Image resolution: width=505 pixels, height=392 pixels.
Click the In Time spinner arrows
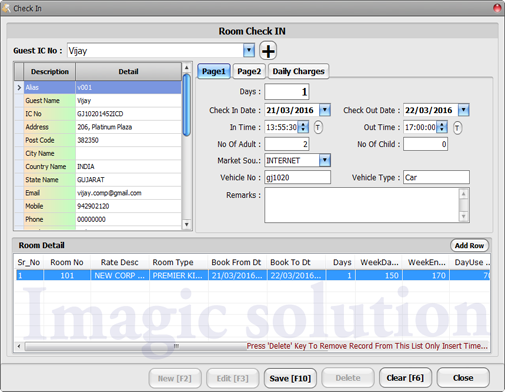point(303,127)
